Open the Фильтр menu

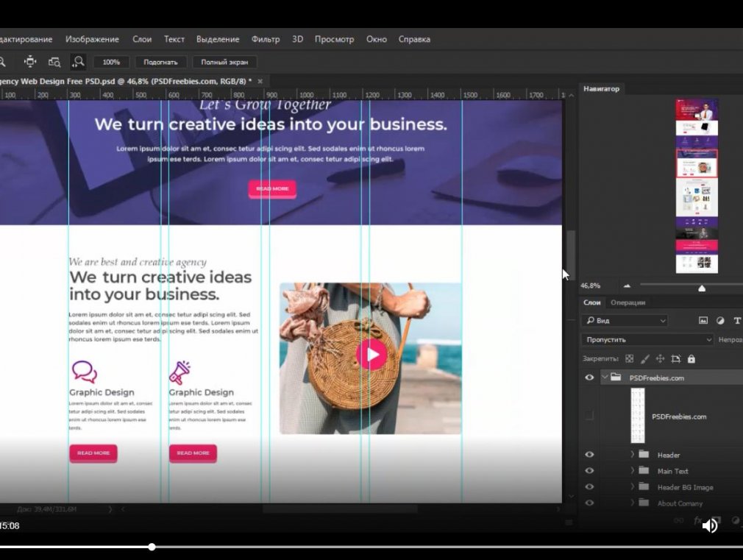click(x=266, y=39)
